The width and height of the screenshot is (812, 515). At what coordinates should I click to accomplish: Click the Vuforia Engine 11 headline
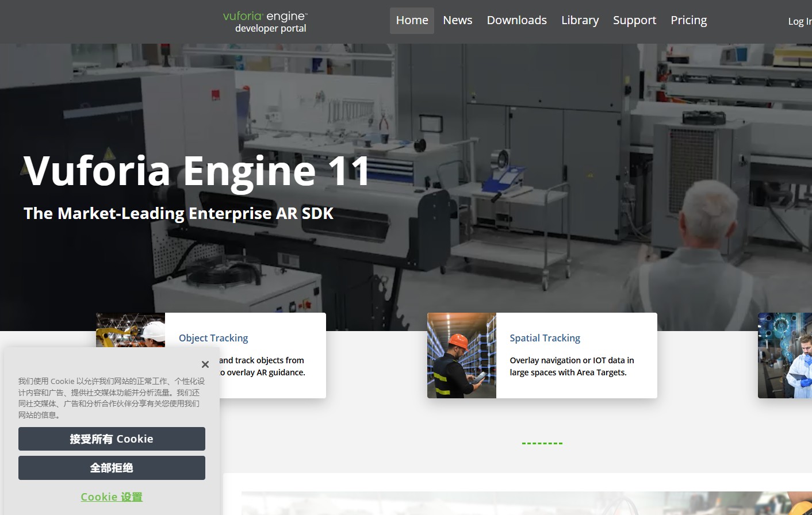(197, 171)
